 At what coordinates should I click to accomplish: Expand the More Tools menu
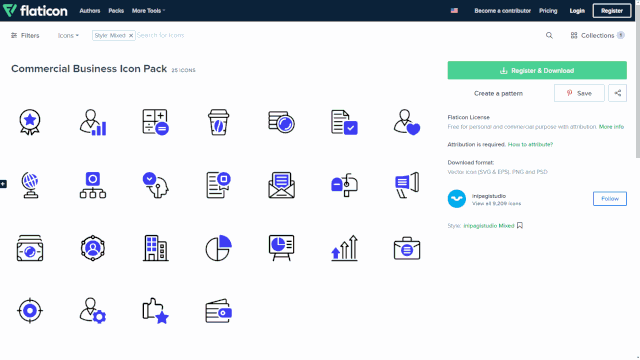149,11
